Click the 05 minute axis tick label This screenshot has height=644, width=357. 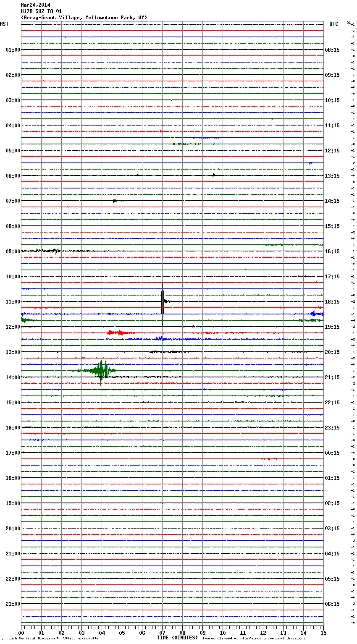pyautogui.click(x=122, y=633)
